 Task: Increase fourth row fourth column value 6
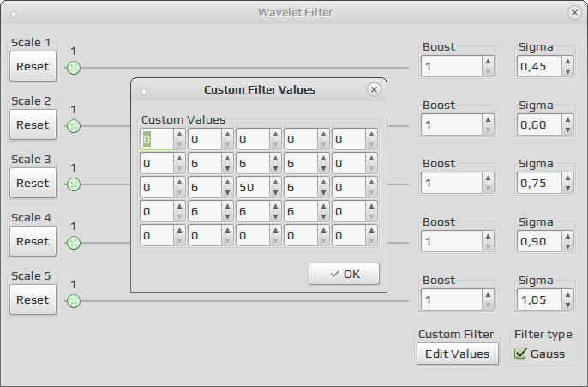[324, 207]
